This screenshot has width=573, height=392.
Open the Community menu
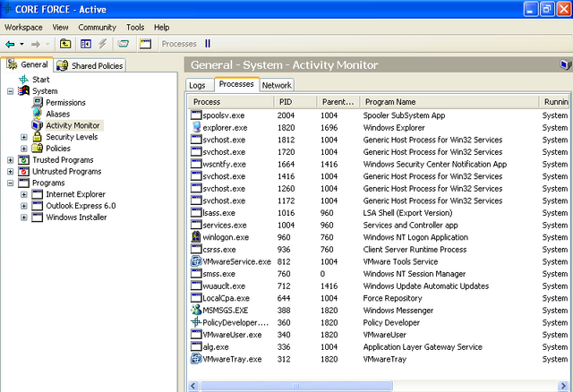tap(97, 28)
